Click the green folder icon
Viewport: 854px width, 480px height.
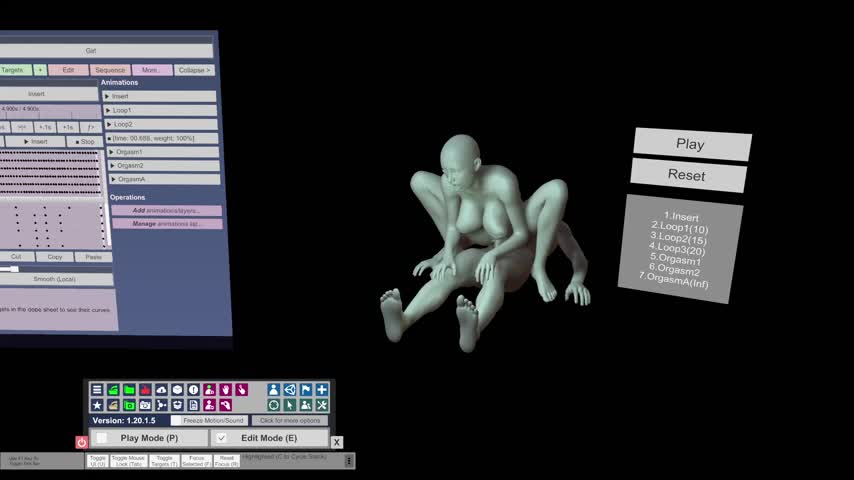pos(129,390)
